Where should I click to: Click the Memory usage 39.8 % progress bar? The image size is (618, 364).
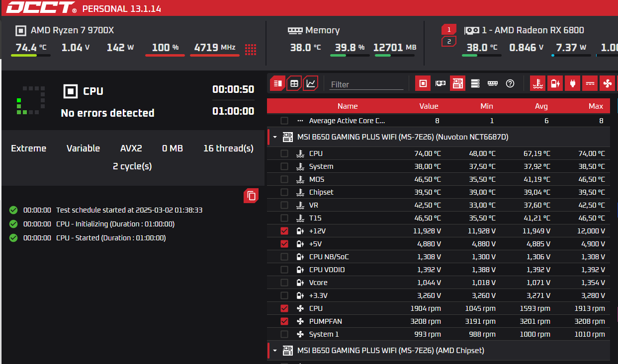point(350,56)
